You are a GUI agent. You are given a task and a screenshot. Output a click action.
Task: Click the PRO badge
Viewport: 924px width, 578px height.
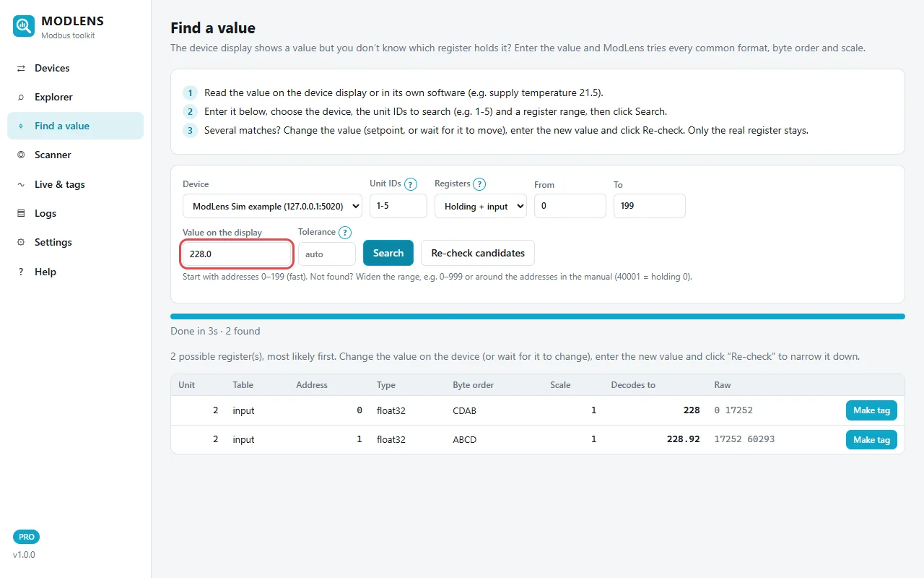pyautogui.click(x=26, y=537)
